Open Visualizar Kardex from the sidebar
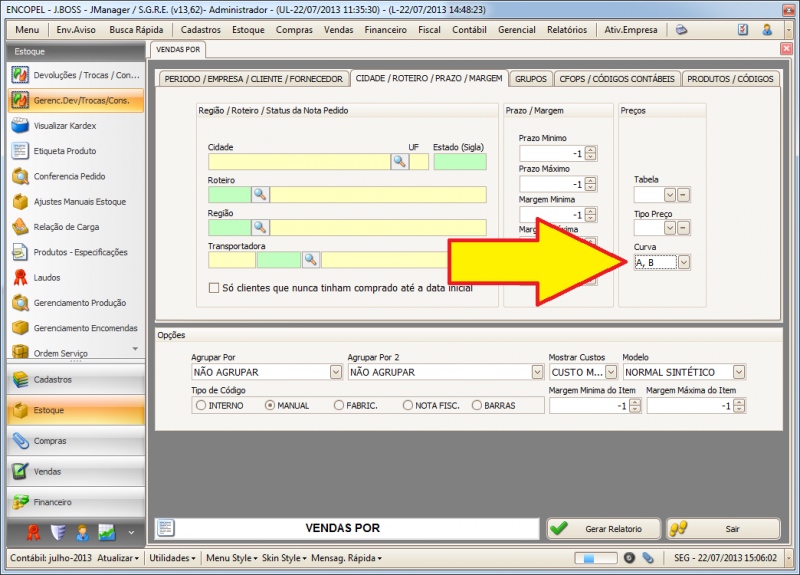This screenshot has width=800, height=575. pos(66,126)
